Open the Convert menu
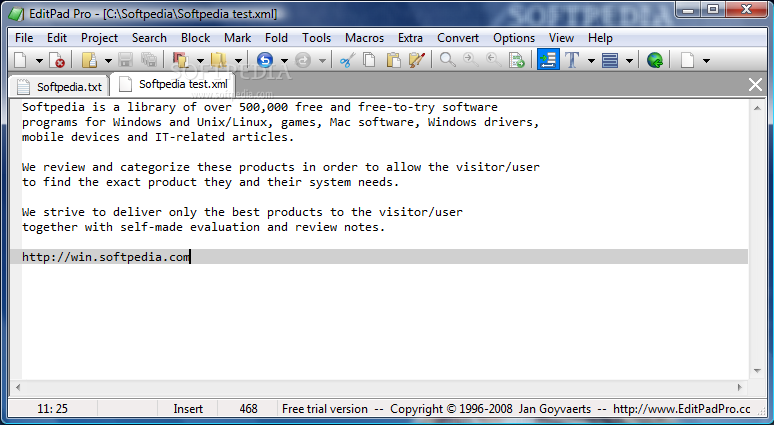This screenshot has height=425, width=774. 458,38
